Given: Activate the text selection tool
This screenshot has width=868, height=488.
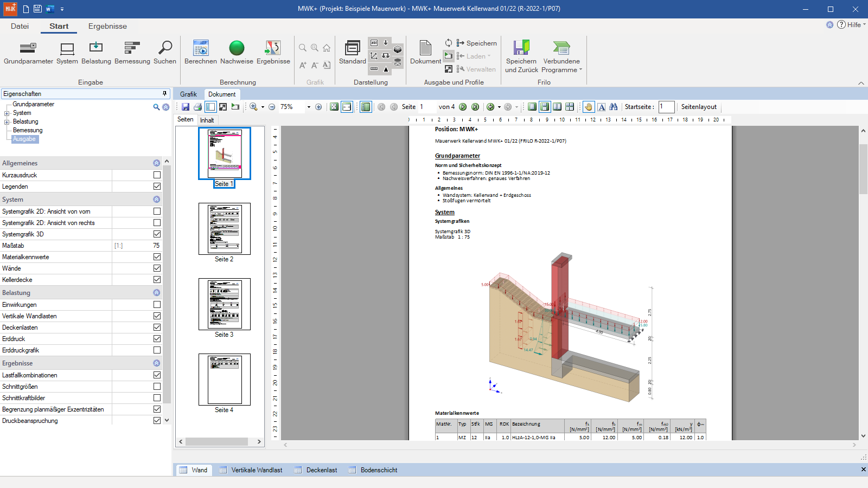Looking at the screenshot, I should 602,107.
